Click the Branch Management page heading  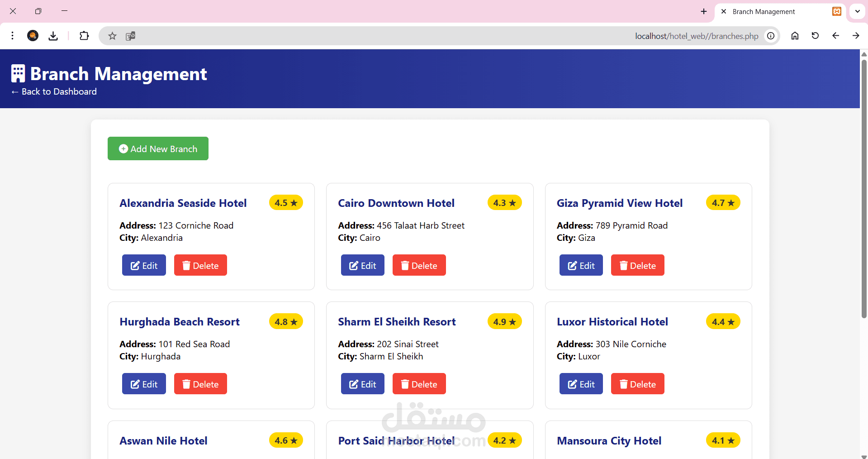[x=119, y=74]
